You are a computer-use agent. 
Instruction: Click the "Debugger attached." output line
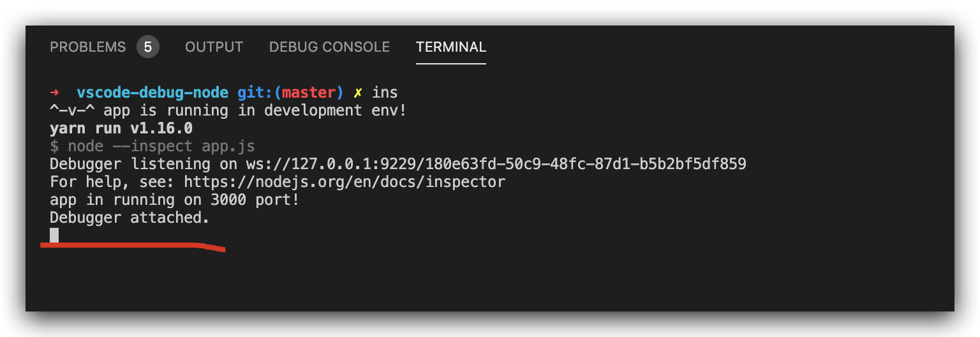(130, 218)
